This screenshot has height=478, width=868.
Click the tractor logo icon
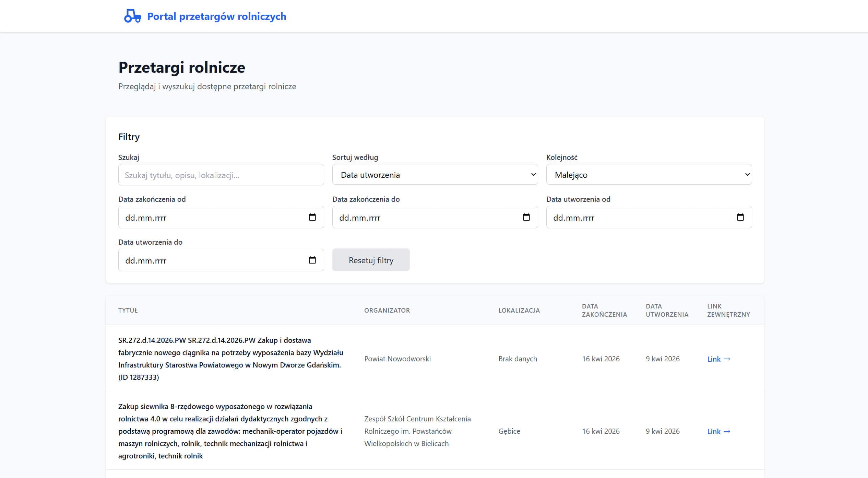(x=132, y=16)
